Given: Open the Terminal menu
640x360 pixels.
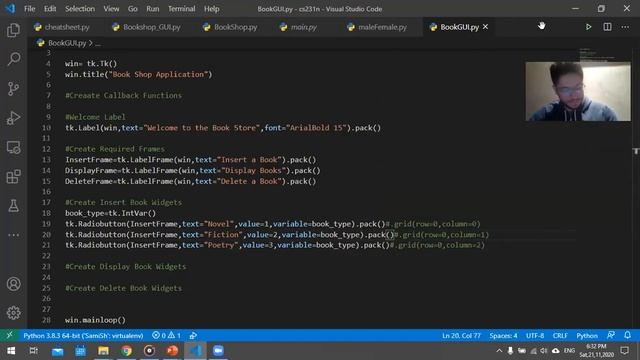Looking at the screenshot, I should pos(182,9).
